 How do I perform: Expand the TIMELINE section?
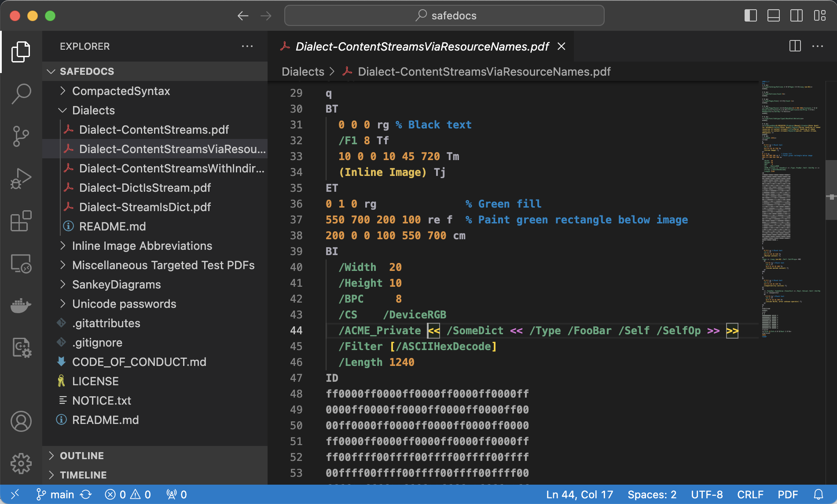point(155,475)
